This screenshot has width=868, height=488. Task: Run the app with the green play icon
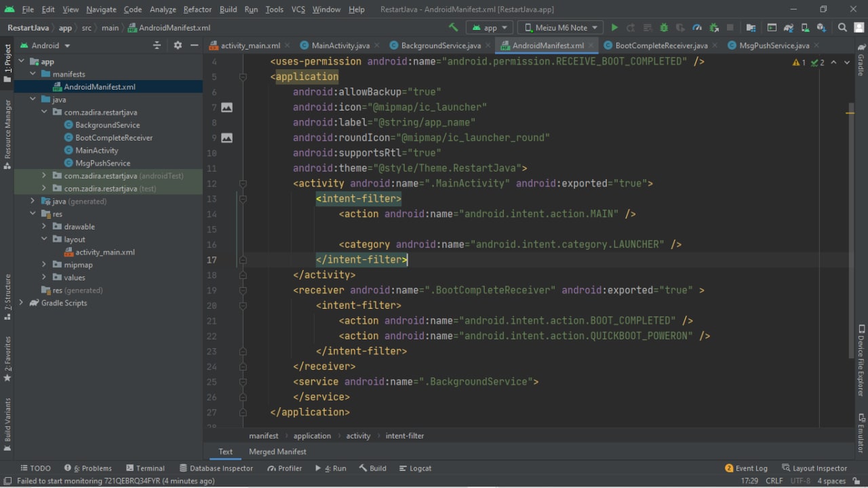tap(614, 28)
